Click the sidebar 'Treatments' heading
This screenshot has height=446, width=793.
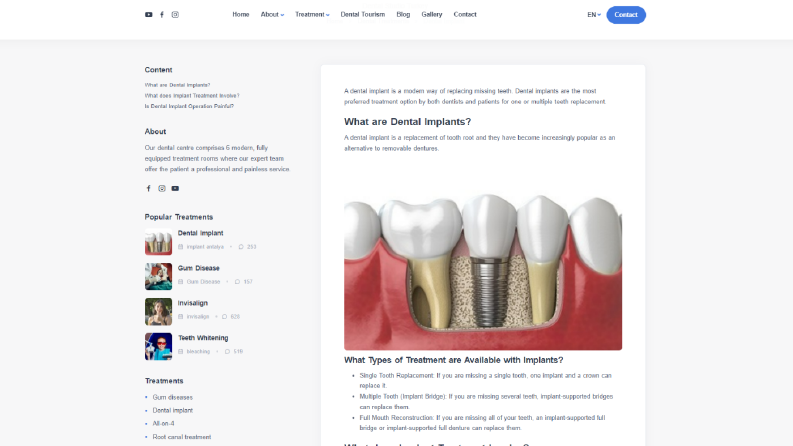click(x=164, y=381)
